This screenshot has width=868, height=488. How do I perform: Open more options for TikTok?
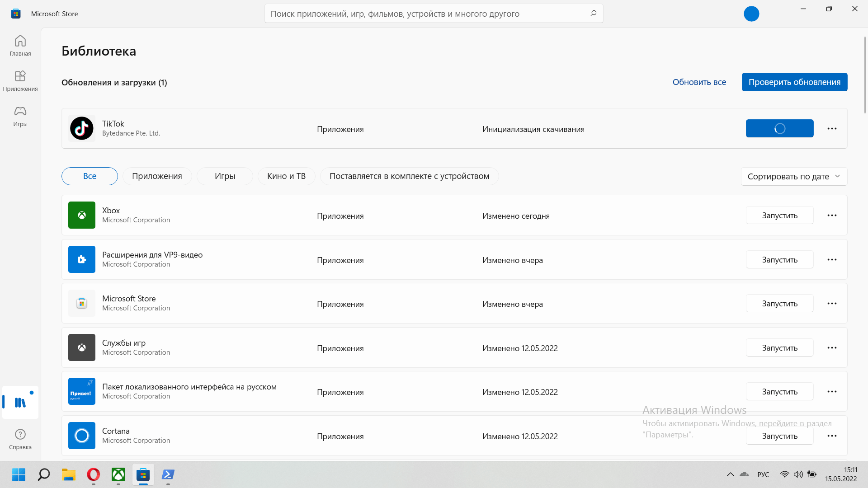(x=832, y=129)
